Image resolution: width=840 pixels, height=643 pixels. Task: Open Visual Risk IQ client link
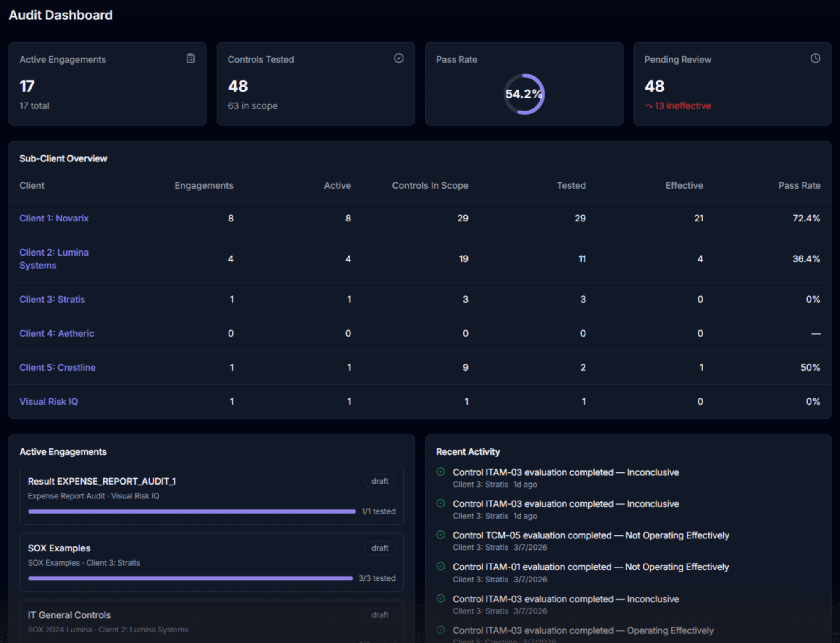coord(49,401)
